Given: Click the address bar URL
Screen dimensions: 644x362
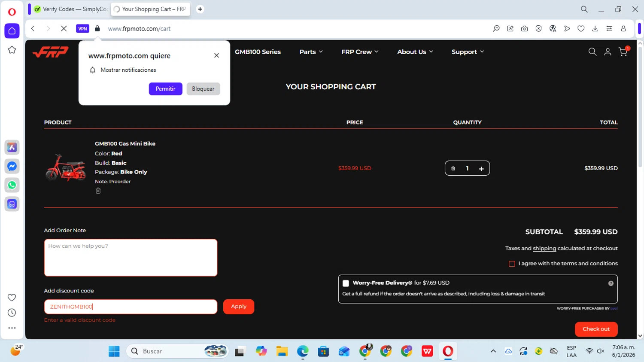Looking at the screenshot, I should point(140,29).
